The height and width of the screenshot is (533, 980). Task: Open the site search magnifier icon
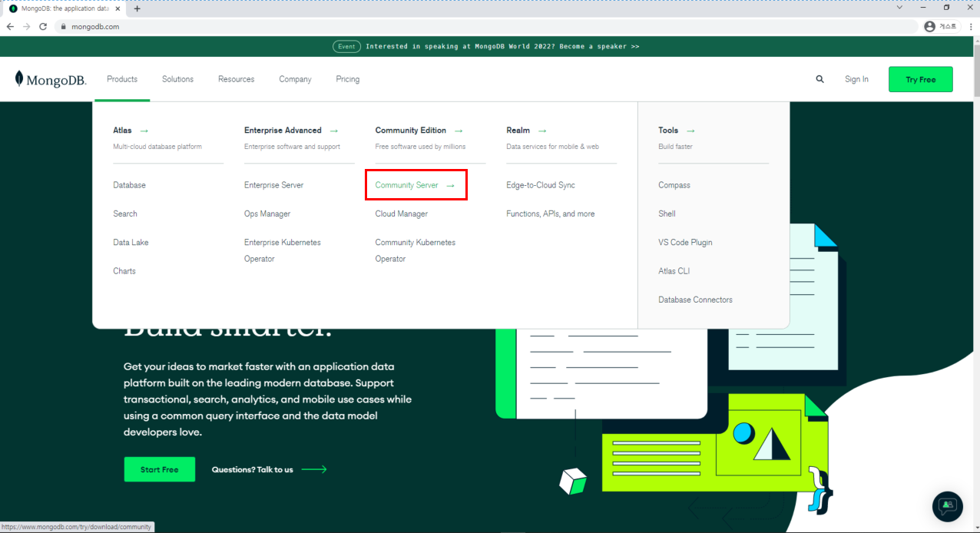click(x=820, y=79)
